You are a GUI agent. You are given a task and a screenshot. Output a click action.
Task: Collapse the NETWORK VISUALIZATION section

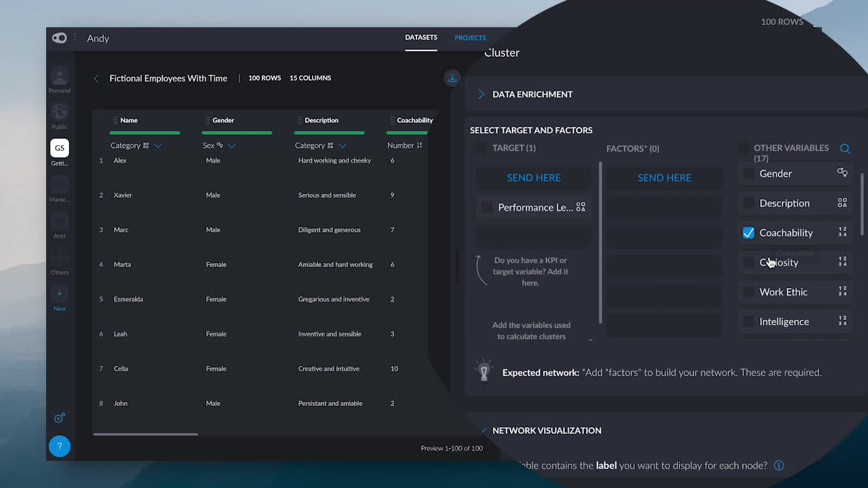[483, 430]
